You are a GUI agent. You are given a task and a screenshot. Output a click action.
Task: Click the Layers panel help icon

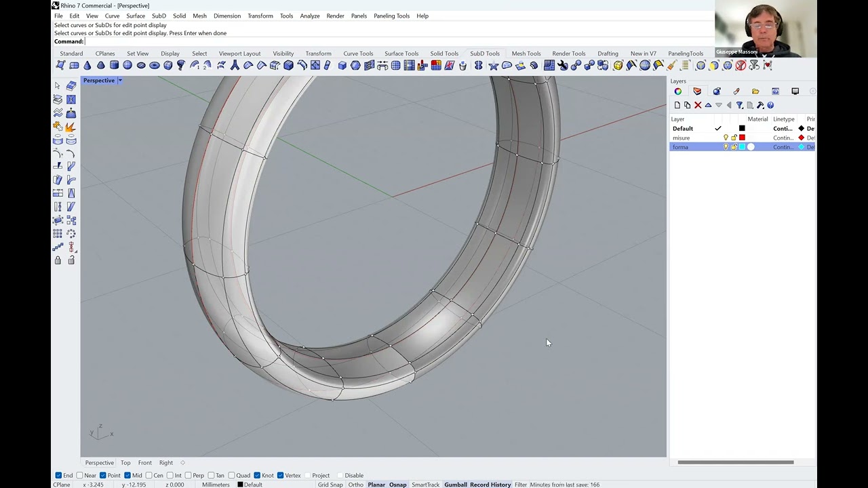tap(770, 105)
